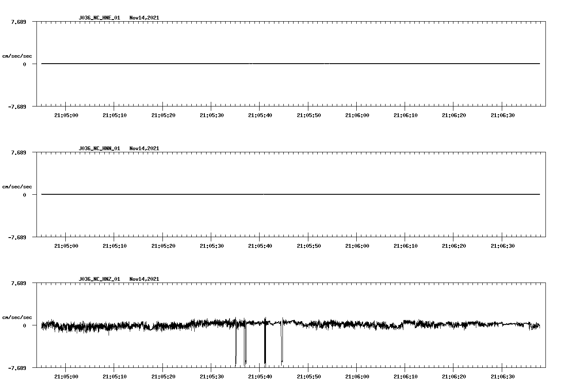Click the J036_NC_HNE_01 channel title
Image resolution: width=576 pixels, height=392 pixels.
pyautogui.click(x=99, y=18)
